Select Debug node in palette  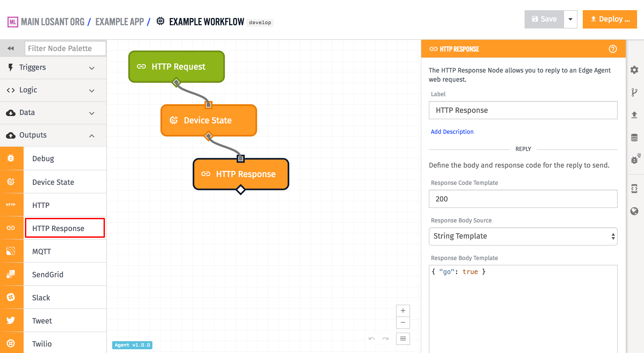(53, 159)
